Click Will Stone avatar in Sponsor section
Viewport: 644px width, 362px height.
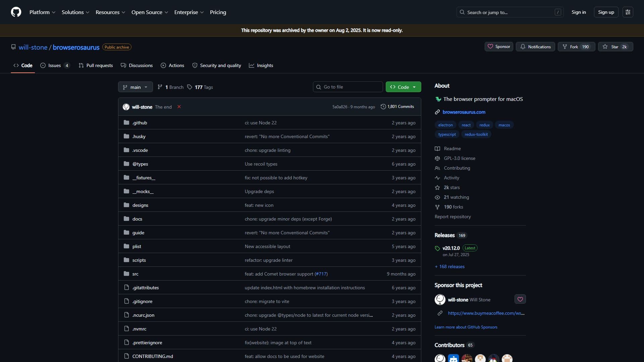[440, 299]
